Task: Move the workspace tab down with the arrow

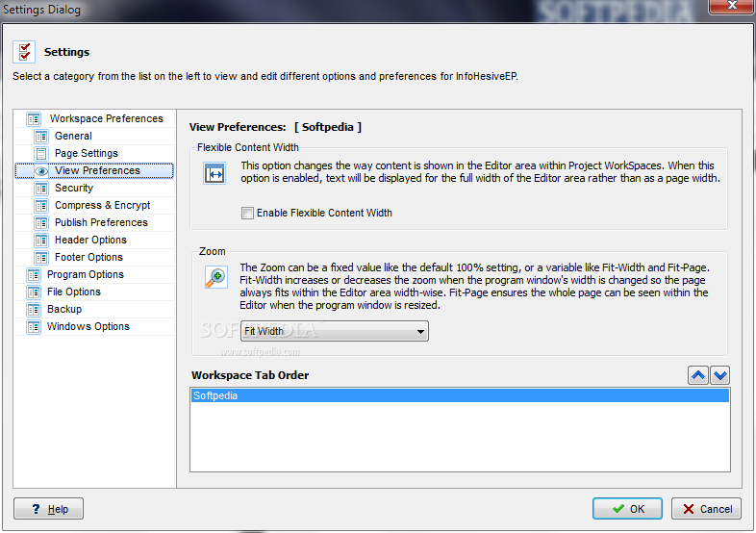Action: [x=719, y=375]
